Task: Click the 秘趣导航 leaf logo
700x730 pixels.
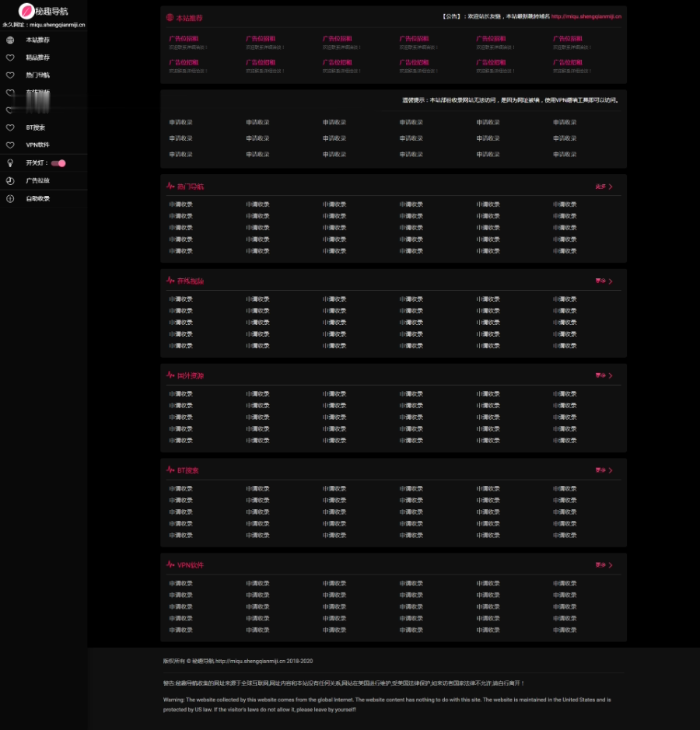Action: [26, 11]
